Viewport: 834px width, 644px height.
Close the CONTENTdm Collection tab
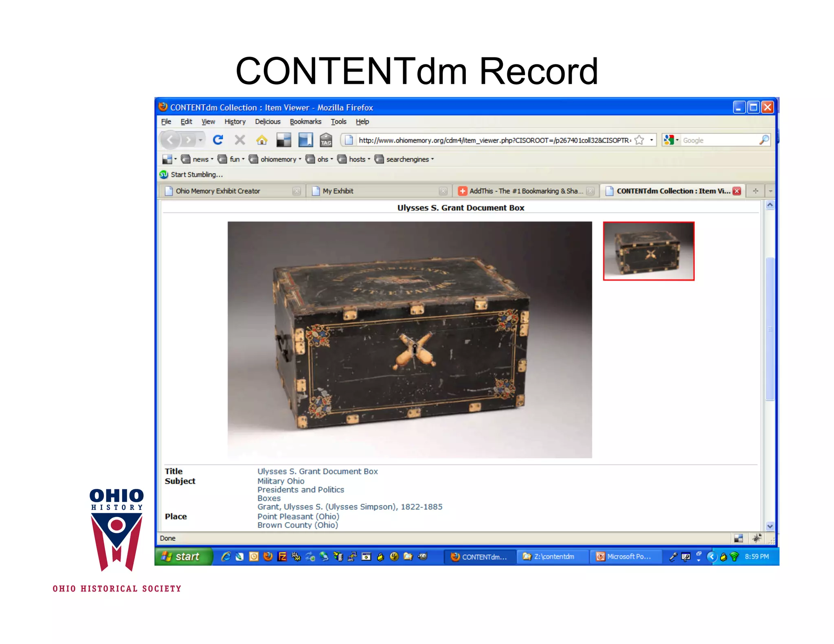737,191
